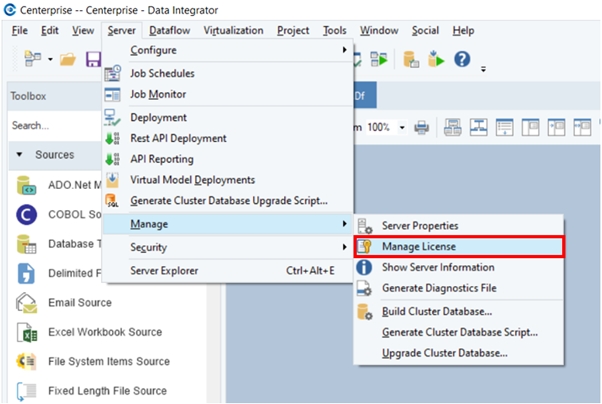The height and width of the screenshot is (404, 602).
Task: Click Upgrade Cluster Database option
Action: pyautogui.click(x=445, y=353)
